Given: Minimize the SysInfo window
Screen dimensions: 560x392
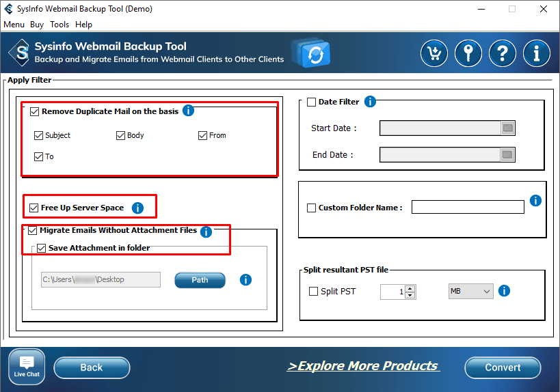Looking at the screenshot, I should (x=481, y=9).
